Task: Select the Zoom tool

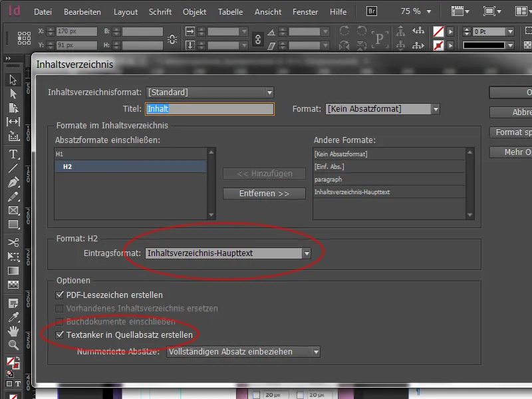Action: [x=13, y=344]
